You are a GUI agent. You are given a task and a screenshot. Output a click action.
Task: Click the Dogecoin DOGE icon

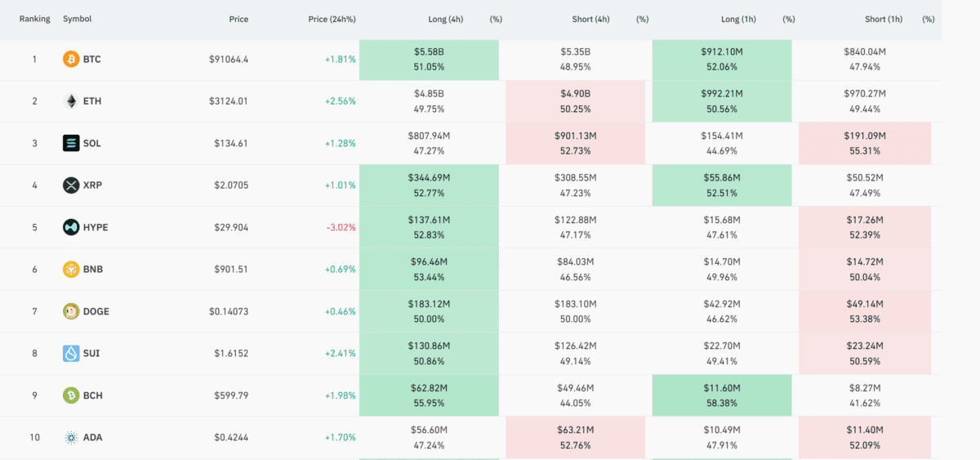[x=71, y=311]
